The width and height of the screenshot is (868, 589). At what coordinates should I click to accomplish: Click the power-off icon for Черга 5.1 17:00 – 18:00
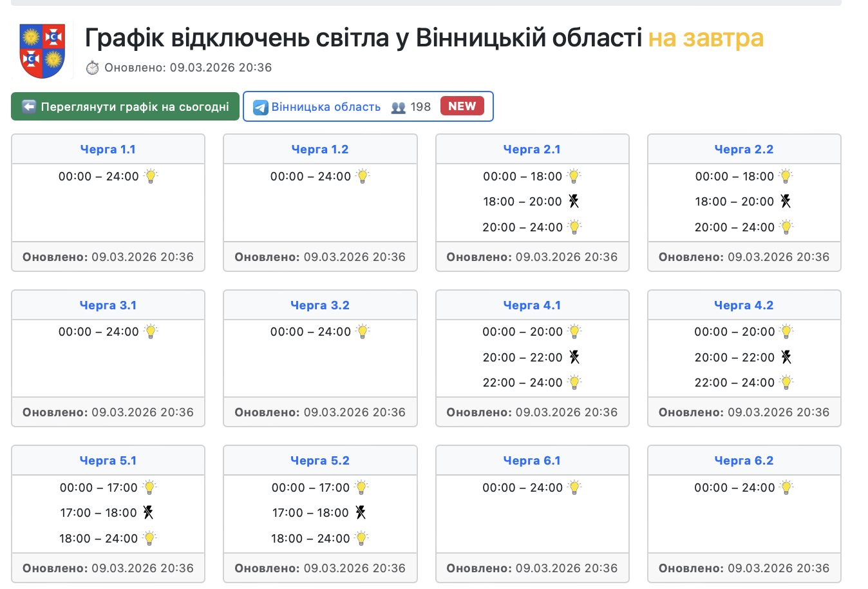(x=148, y=512)
